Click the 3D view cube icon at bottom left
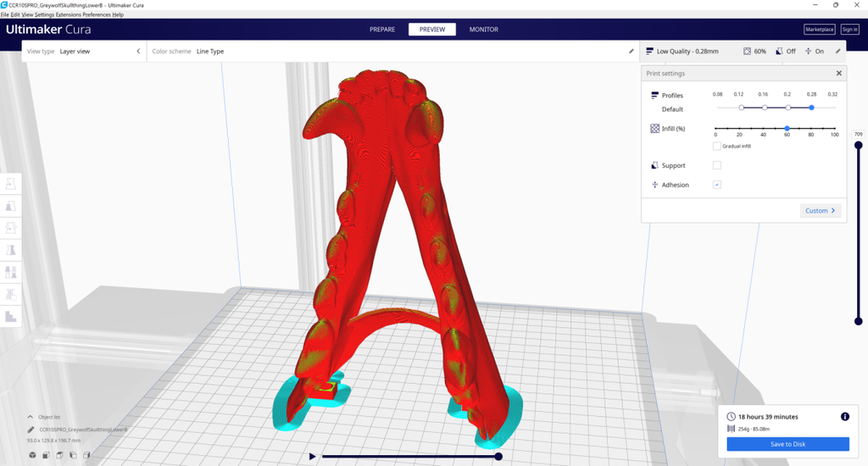 (33, 455)
